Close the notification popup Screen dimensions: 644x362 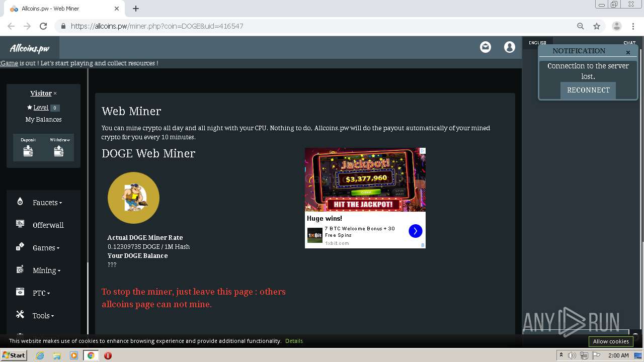pos(628,52)
